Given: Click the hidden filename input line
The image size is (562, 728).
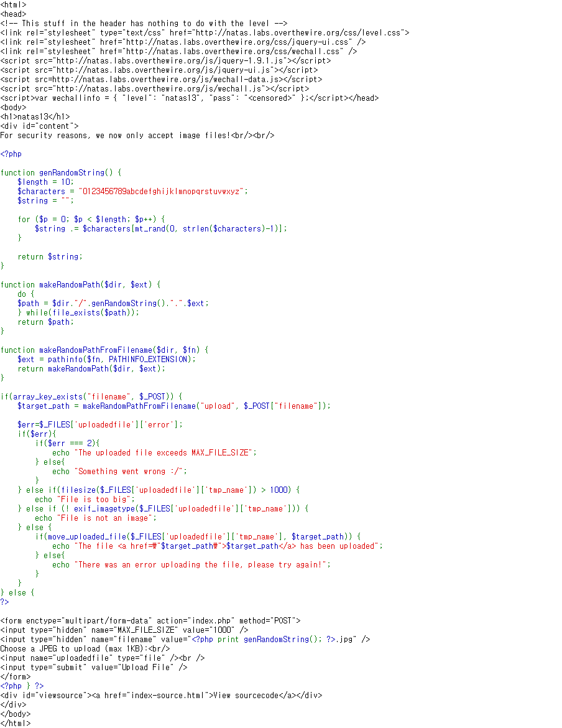Looking at the screenshot, I should pyautogui.click(x=185, y=639).
